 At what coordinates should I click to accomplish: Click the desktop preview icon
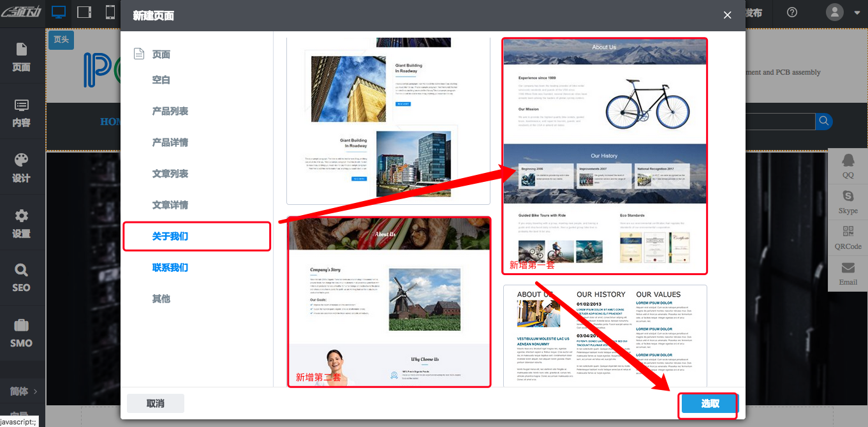[x=59, y=12]
